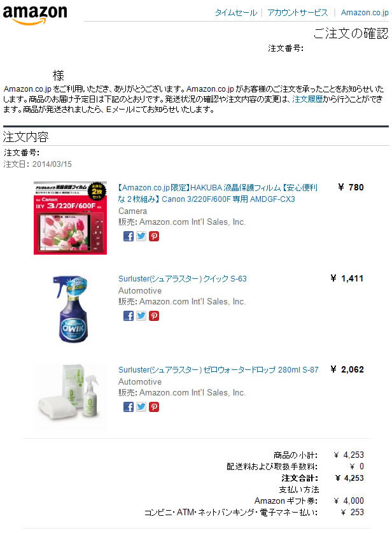Open Surluster ゼロウォータードロップ S-87 link

[x=218, y=370]
